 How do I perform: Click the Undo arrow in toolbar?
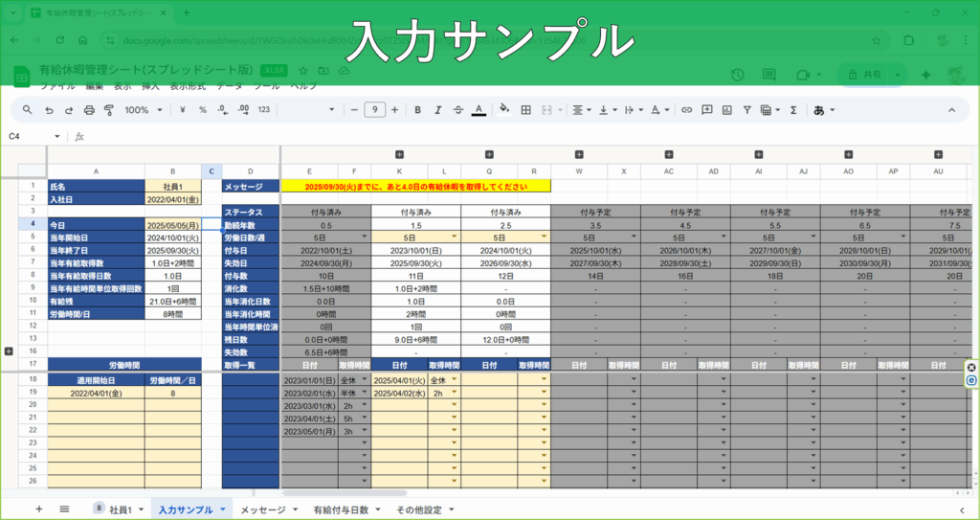tap(48, 109)
